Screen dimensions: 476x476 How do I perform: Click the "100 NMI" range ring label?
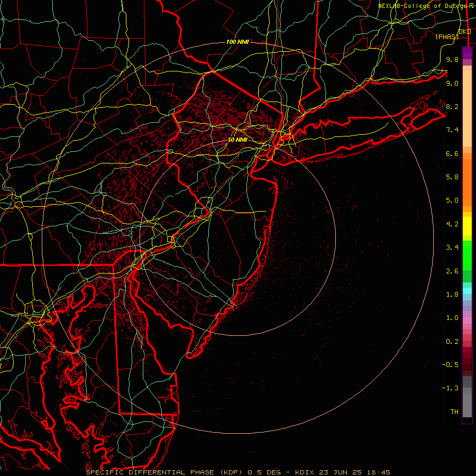pos(237,42)
